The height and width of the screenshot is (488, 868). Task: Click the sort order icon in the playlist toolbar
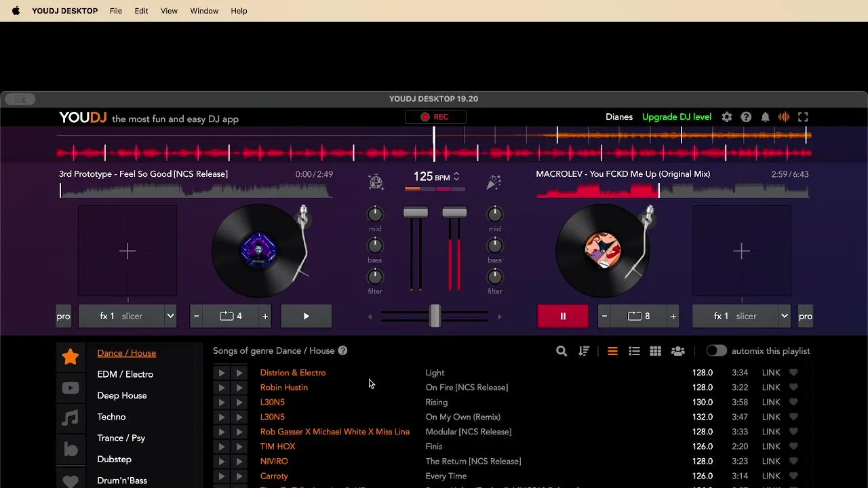[x=584, y=351]
